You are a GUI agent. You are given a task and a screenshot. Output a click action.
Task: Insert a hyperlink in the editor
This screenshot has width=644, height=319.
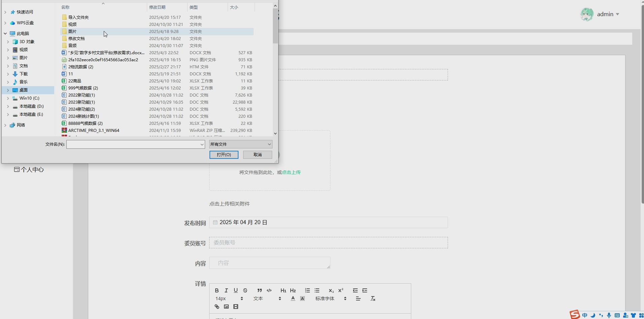tap(217, 307)
